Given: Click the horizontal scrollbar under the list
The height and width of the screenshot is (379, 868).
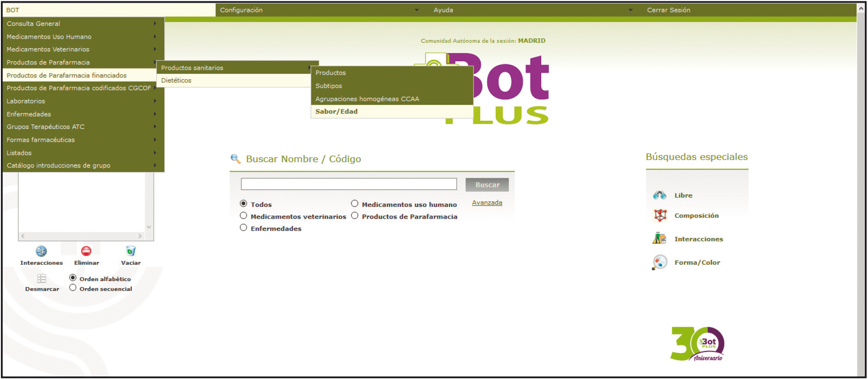Looking at the screenshot, I should (81, 236).
